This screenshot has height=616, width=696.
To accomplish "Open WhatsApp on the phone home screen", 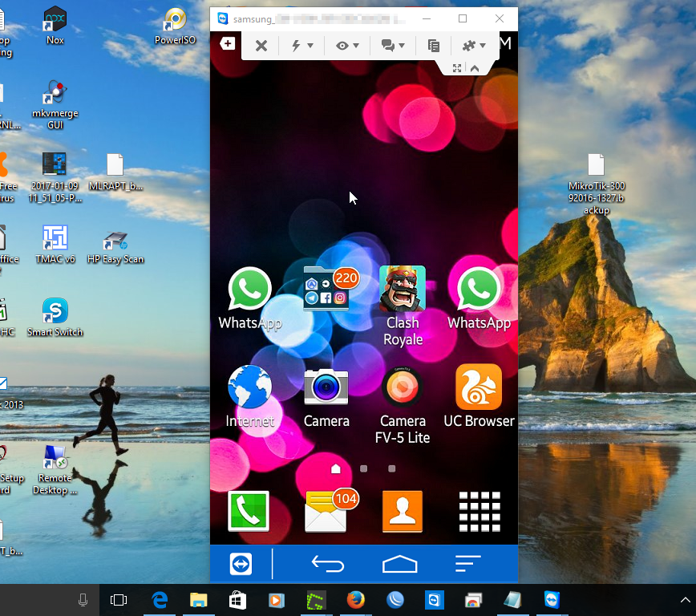I will (249, 290).
